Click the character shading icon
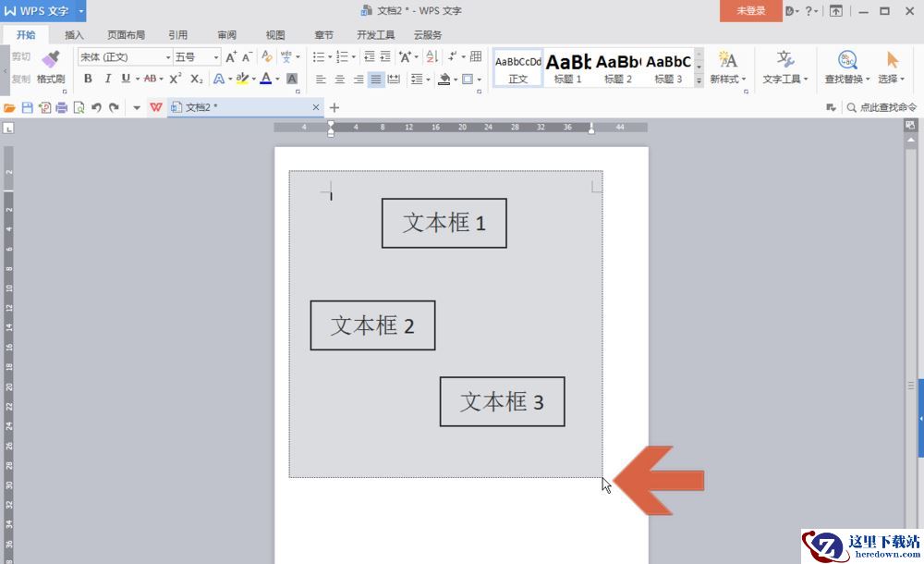 tap(292, 79)
